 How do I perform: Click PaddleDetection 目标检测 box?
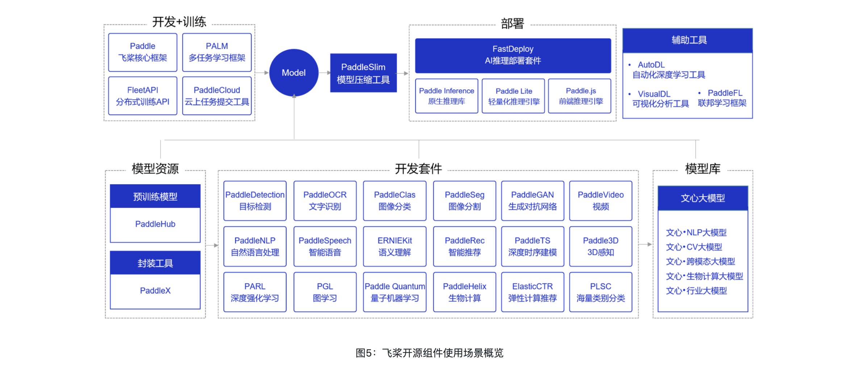coord(255,201)
